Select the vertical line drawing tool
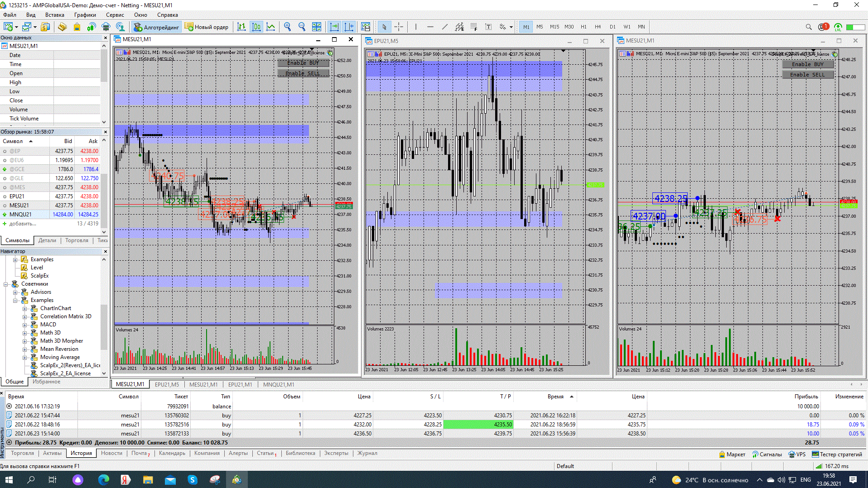Screen dimensions: 868x488 tap(415, 27)
